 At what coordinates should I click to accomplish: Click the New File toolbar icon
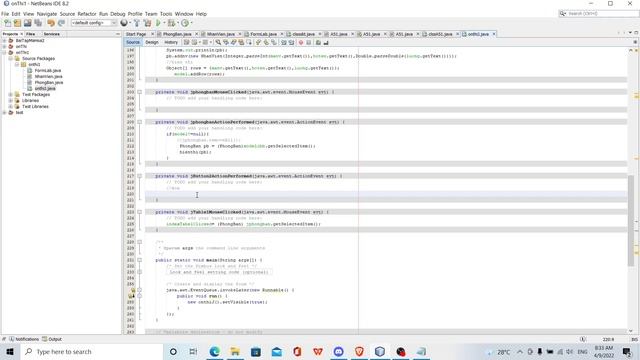coord(8,23)
